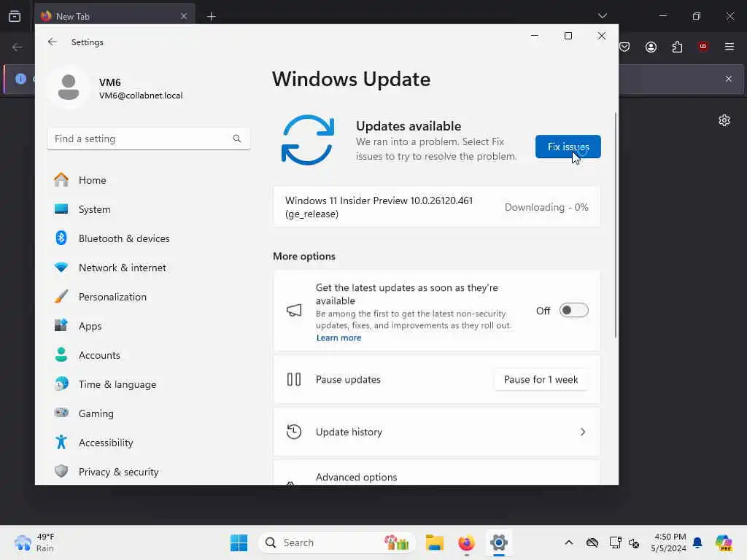Click the Fix issues button
This screenshot has height=560, width=747.
(568, 147)
